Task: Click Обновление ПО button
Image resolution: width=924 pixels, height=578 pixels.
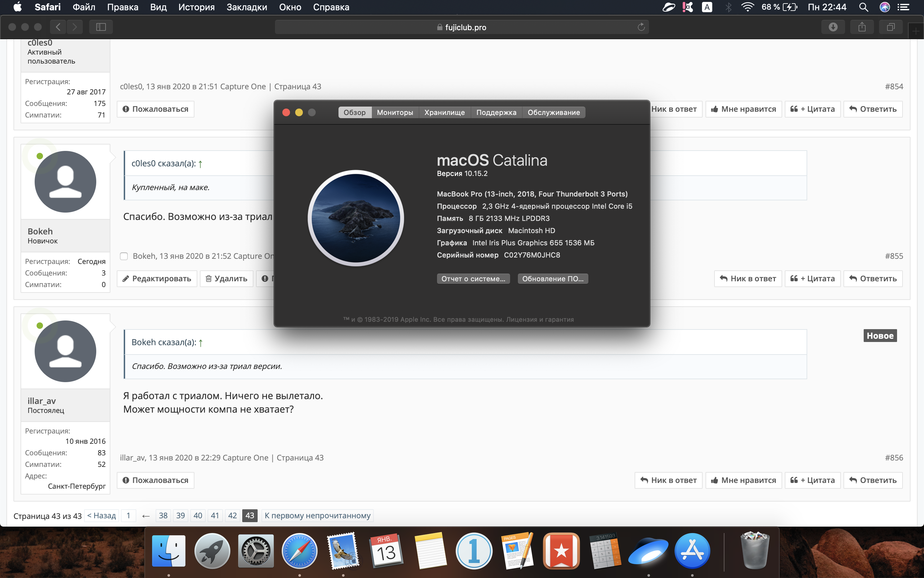Action: pyautogui.click(x=552, y=279)
